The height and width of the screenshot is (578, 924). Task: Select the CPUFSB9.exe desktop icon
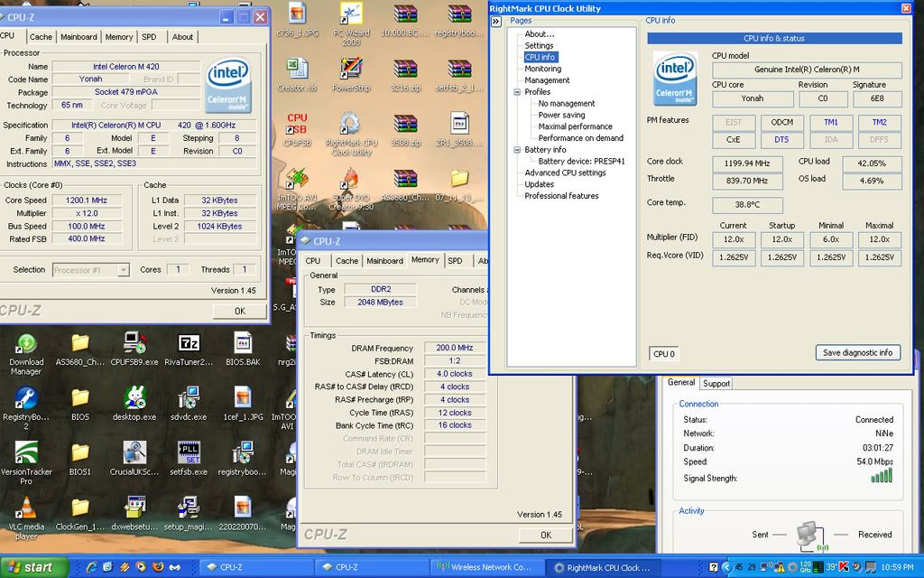134,350
